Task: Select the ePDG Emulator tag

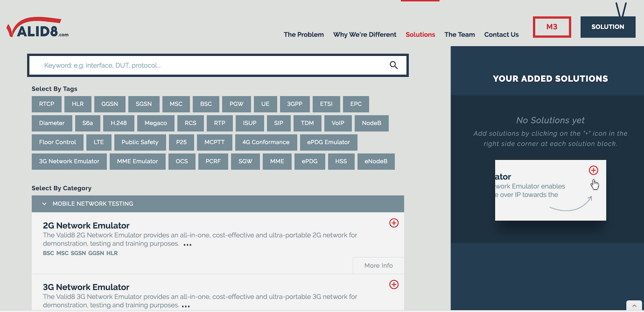Action: (328, 142)
